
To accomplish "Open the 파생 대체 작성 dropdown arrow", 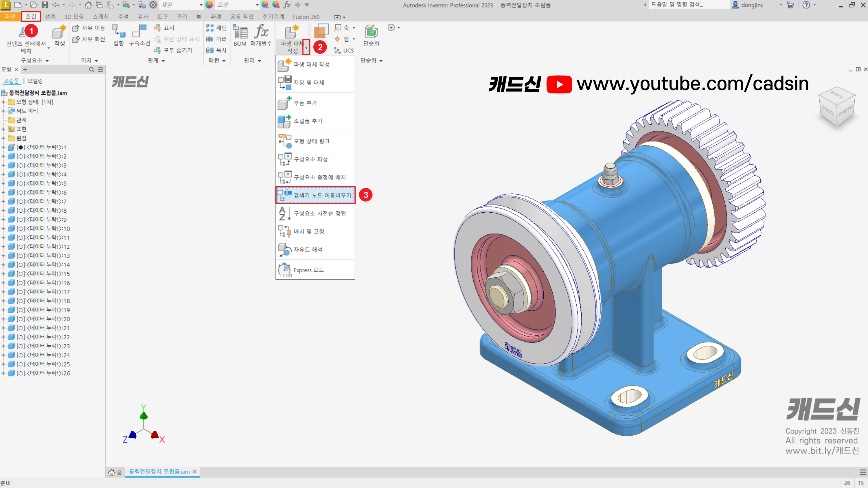I will click(x=306, y=47).
